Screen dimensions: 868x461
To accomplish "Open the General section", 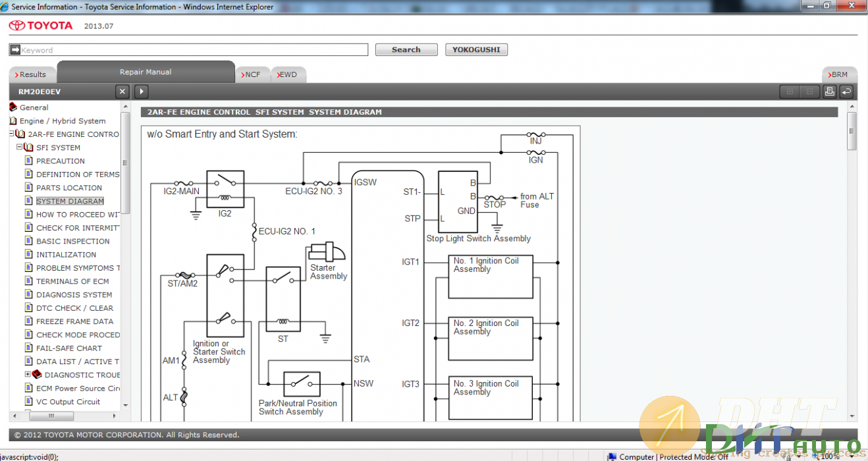I will click(x=34, y=107).
